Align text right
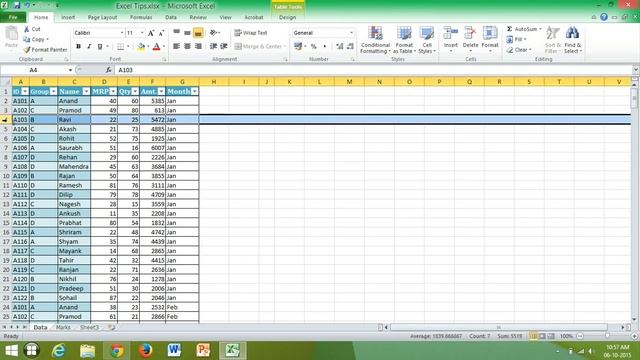This screenshot has height=360, width=640. 198,47
